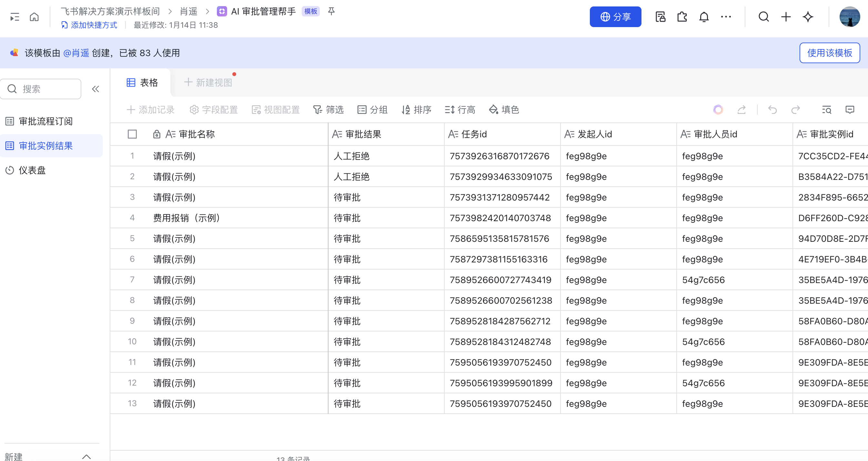868x461 pixels.
Task: Switch to the 表格 view tab
Action: point(142,83)
